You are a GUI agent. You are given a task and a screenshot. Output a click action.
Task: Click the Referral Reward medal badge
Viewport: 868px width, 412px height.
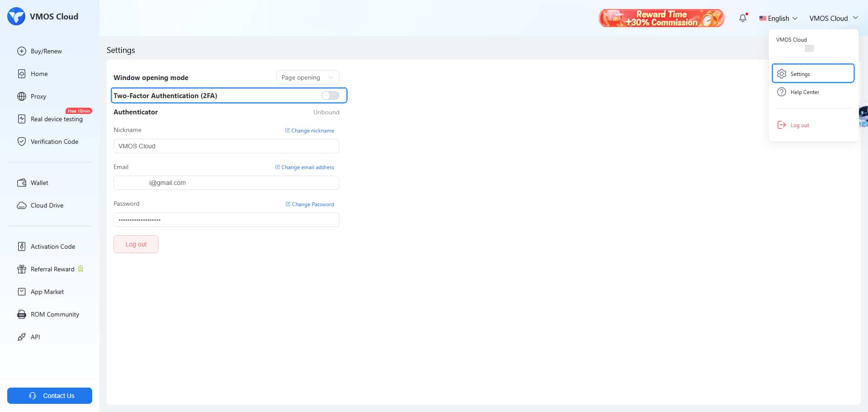click(x=80, y=269)
